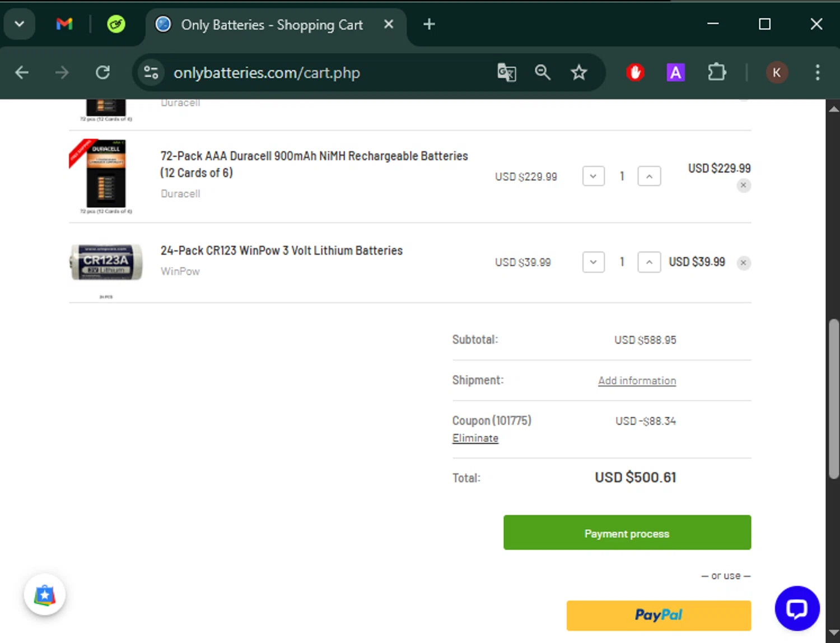The image size is (840, 643).
Task: Close the Only Batteries tab
Action: 389,25
